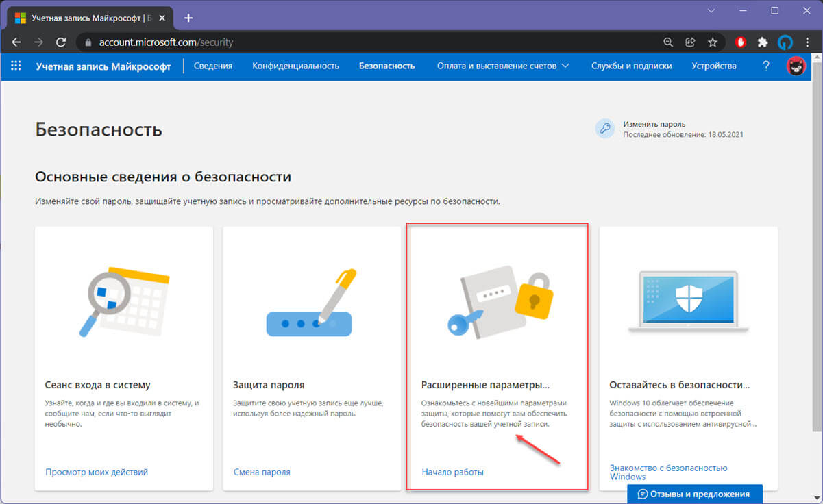This screenshot has height=504, width=823.
Task: Click Отзывы и предложения feedback button
Action: [x=696, y=494]
